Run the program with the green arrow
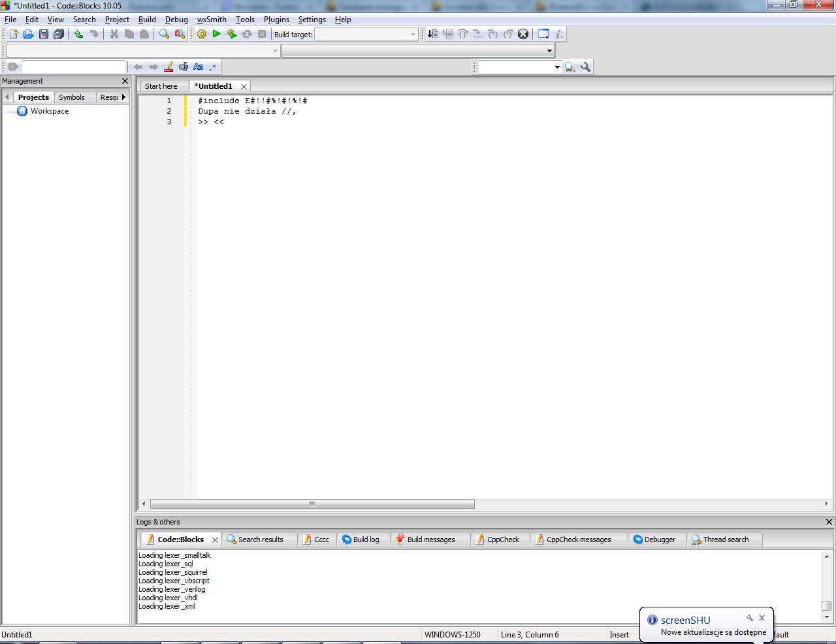836x644 pixels. click(217, 34)
